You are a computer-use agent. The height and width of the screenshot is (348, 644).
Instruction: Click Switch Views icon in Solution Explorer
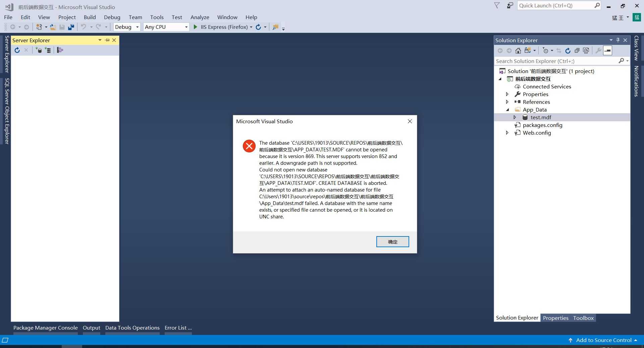click(528, 51)
